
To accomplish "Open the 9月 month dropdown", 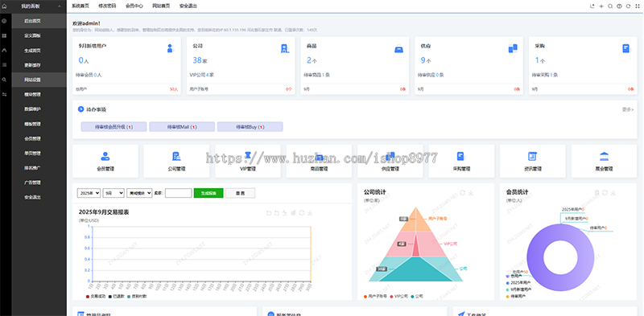I will tap(114, 193).
